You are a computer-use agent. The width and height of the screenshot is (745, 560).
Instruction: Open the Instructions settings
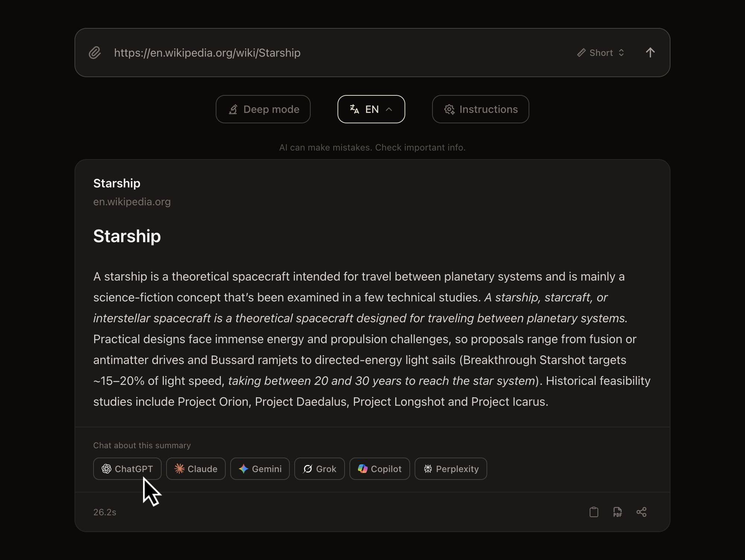[480, 109]
